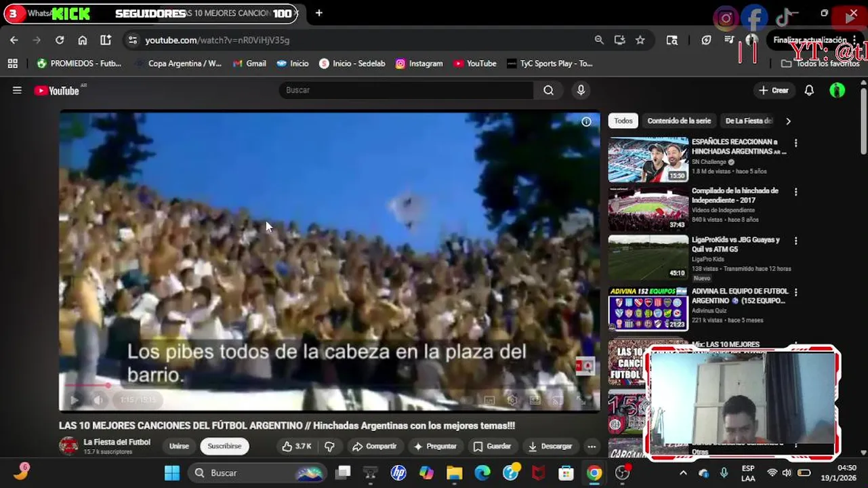Save video with Guardar button
Screen dimensions: 868x488
pyautogui.click(x=492, y=446)
